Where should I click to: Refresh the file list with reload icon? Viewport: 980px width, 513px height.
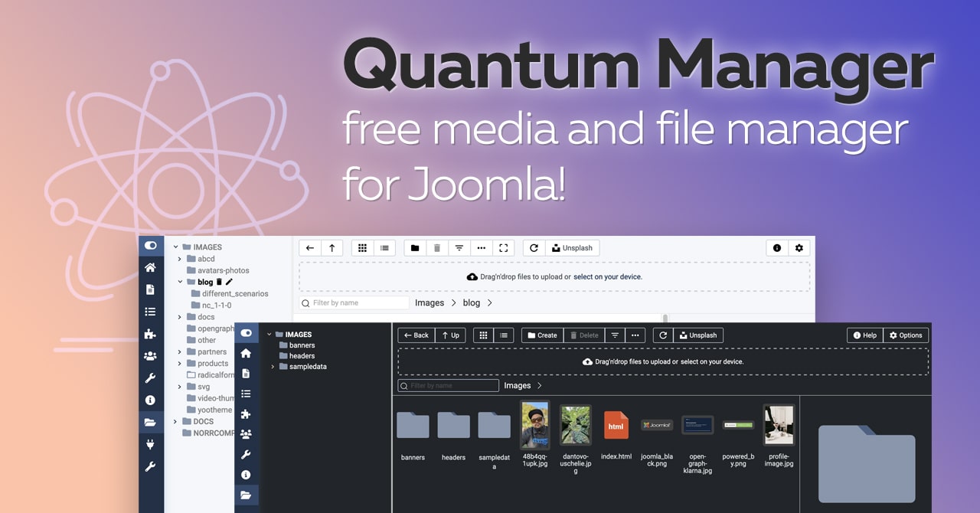(x=663, y=335)
